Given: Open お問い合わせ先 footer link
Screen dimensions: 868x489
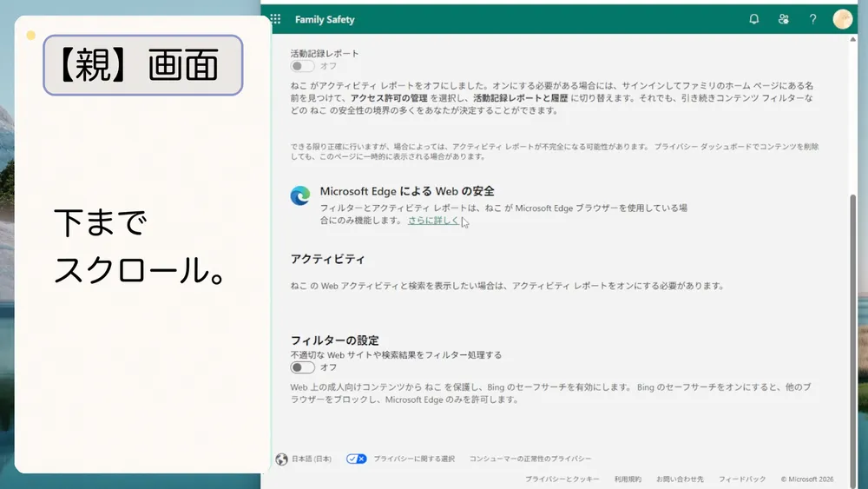Looking at the screenshot, I should [x=680, y=479].
